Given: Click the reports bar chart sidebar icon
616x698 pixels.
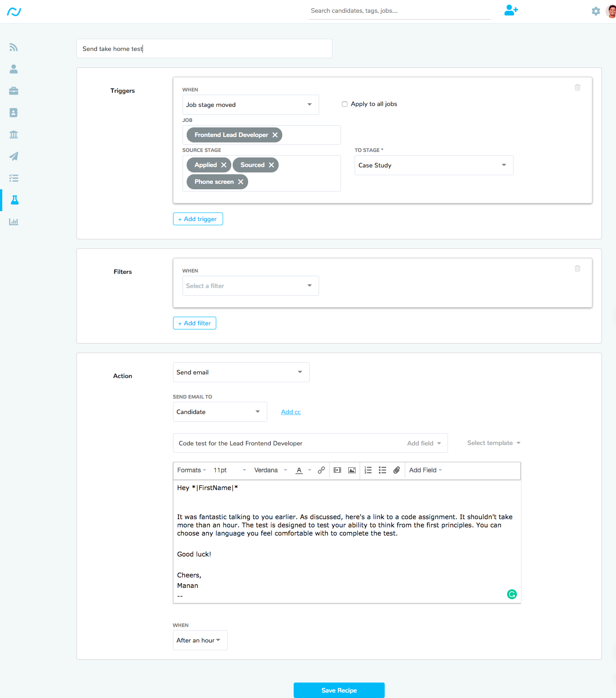Looking at the screenshot, I should (14, 222).
